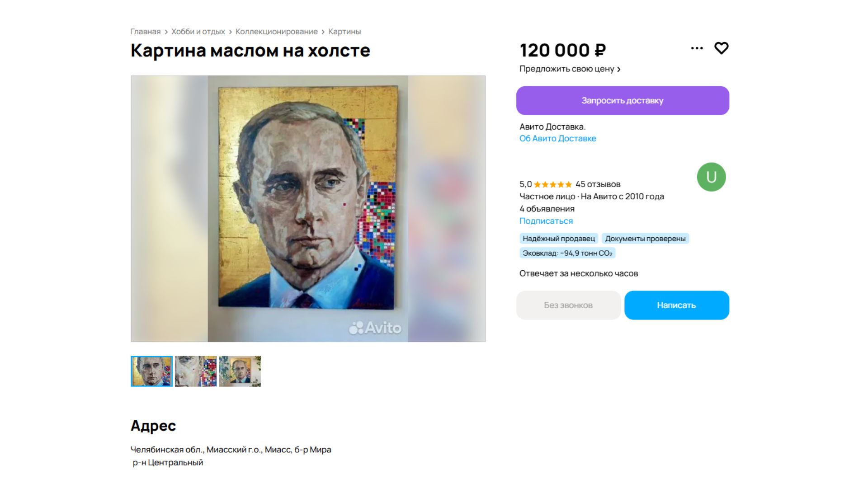Open the 'Картины' breadcrumb category
Screen dimensions: 868x488
(344, 32)
